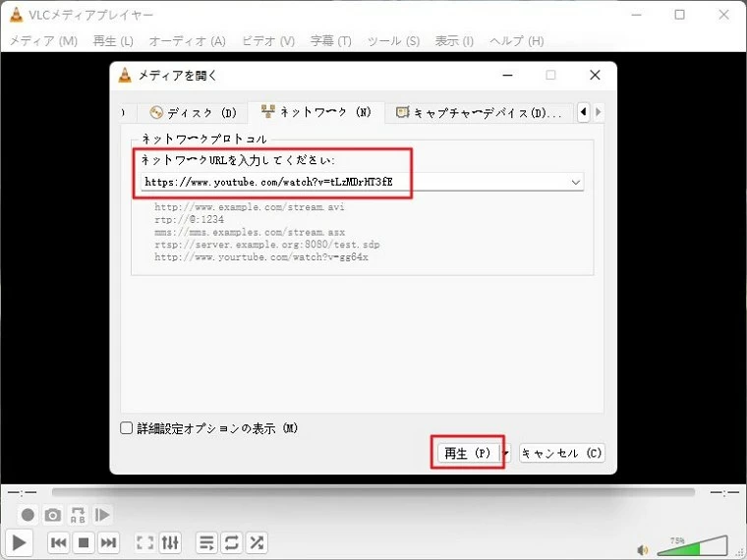Maximize the VLC main window

click(680, 15)
